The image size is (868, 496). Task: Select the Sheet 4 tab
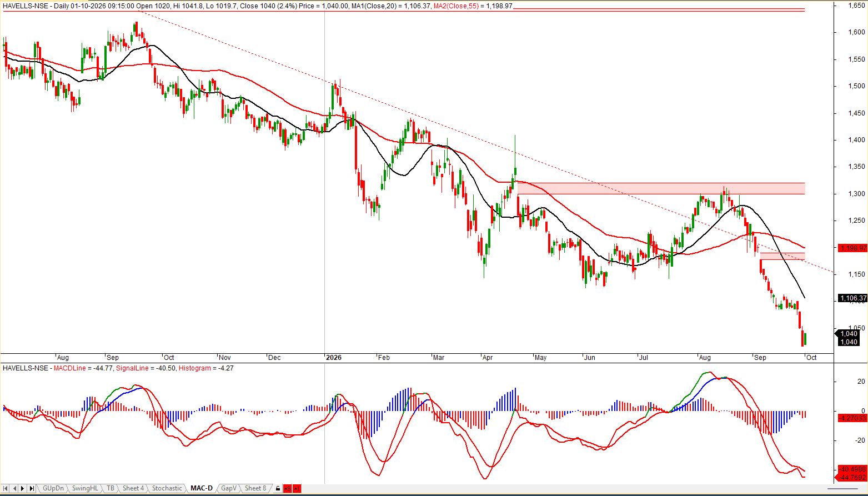click(133, 488)
